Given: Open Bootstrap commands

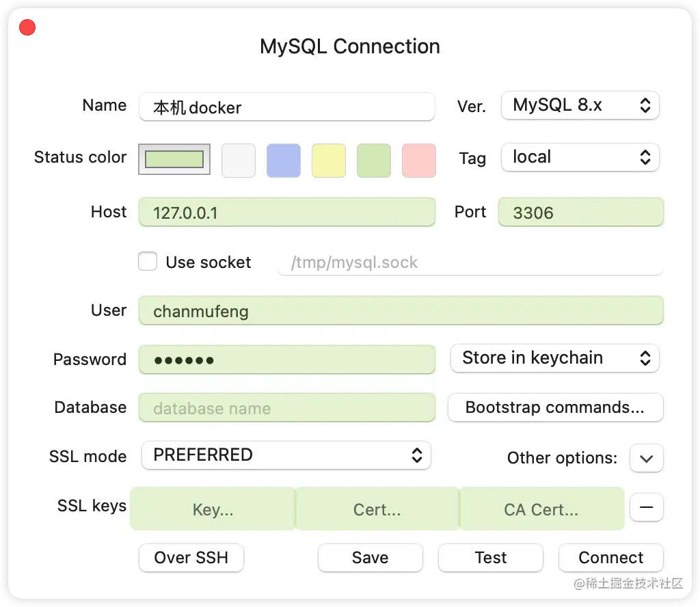Looking at the screenshot, I should 555,407.
